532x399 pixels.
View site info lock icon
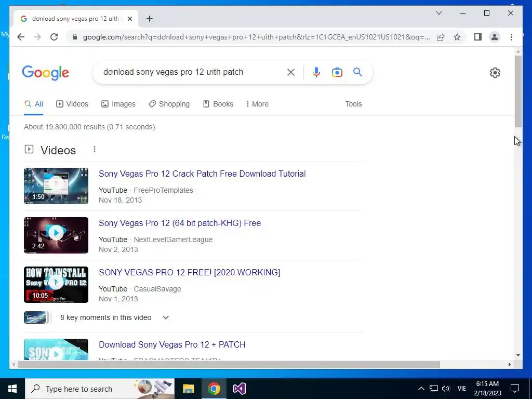[x=75, y=37]
